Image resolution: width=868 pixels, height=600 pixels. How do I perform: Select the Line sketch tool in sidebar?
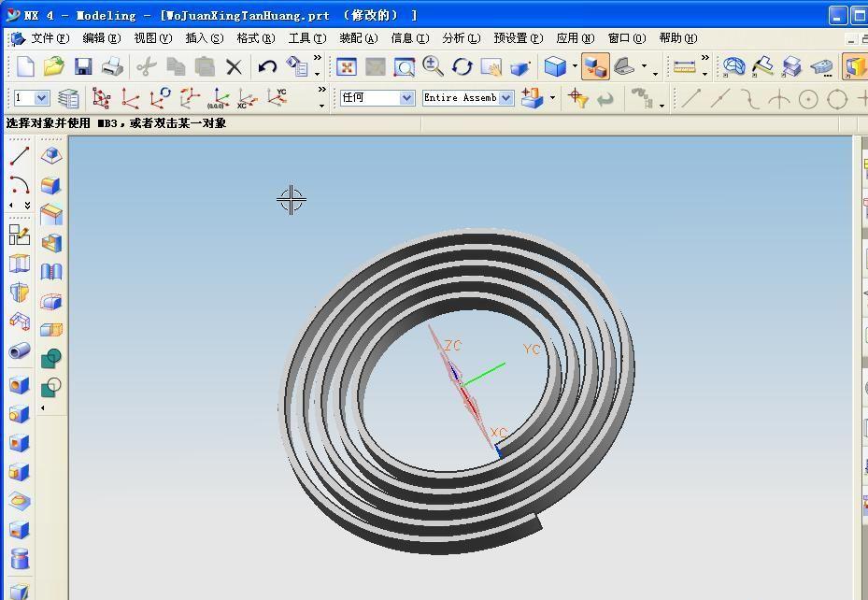click(19, 156)
